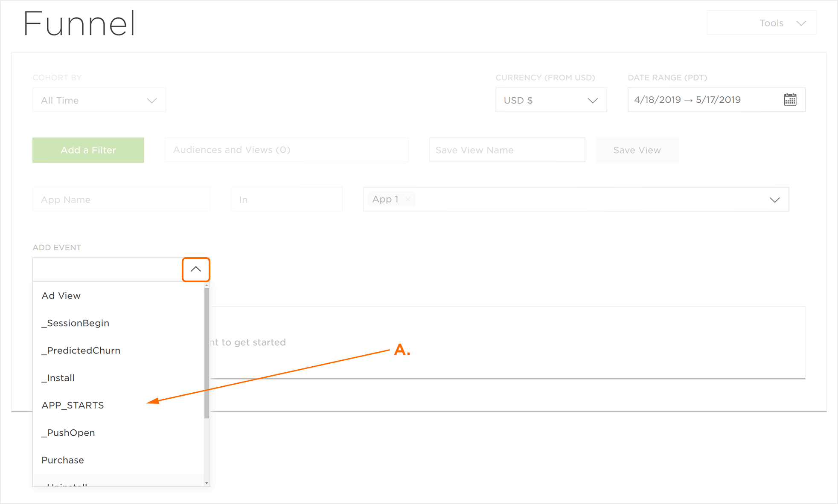Click the Add a Filter button
Viewport: 838px width, 504px height.
(x=88, y=150)
